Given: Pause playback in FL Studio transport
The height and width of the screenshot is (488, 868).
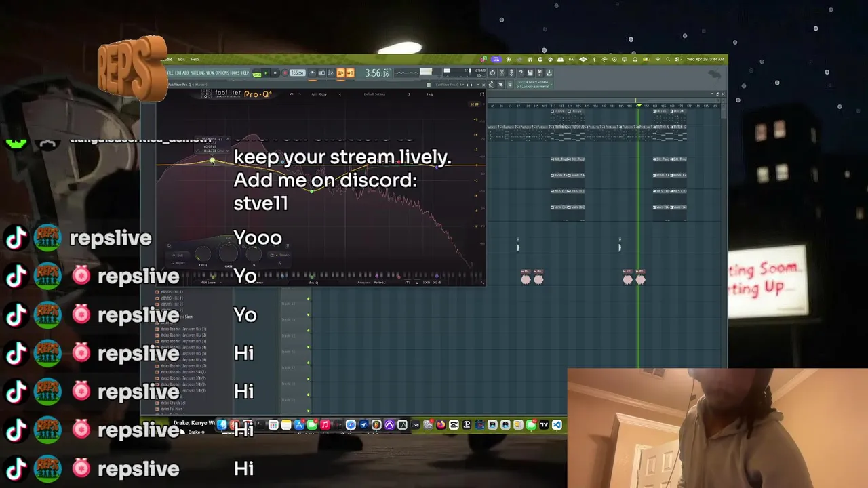Looking at the screenshot, I should (266, 74).
